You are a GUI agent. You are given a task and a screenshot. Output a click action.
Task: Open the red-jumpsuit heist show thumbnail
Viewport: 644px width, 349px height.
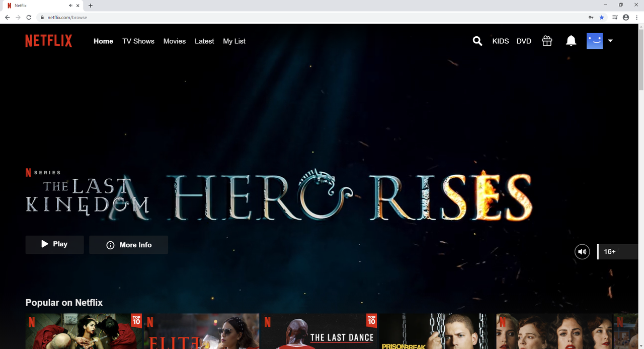[85, 331]
